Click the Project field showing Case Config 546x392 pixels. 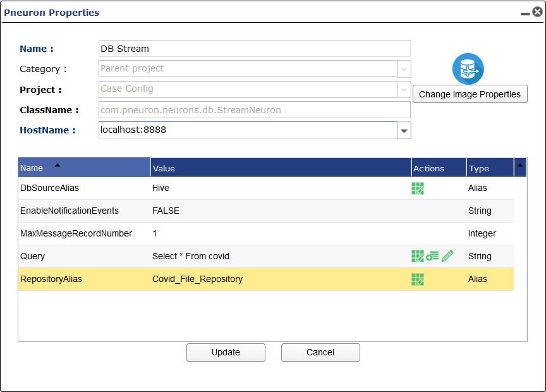click(248, 89)
